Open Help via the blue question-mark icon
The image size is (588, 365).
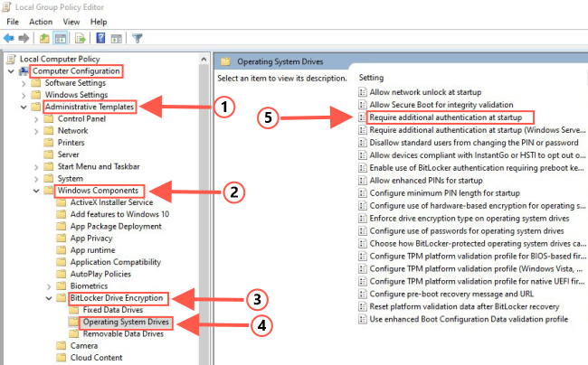100,38
